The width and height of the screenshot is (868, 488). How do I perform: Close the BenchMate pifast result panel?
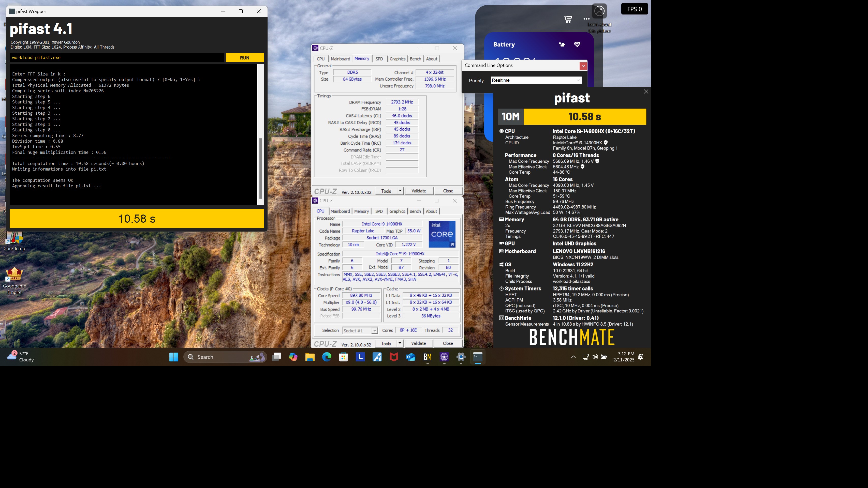[x=646, y=91]
